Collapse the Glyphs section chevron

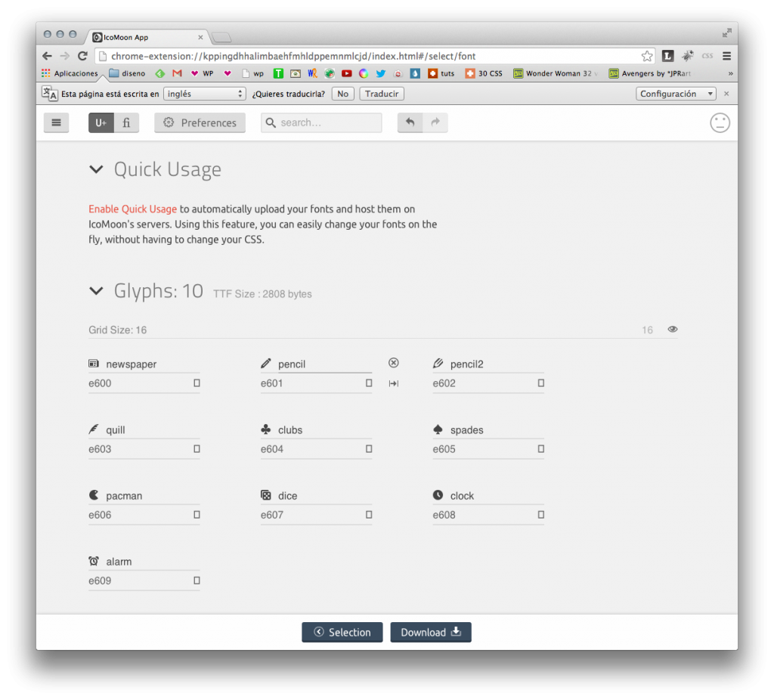[x=96, y=290]
